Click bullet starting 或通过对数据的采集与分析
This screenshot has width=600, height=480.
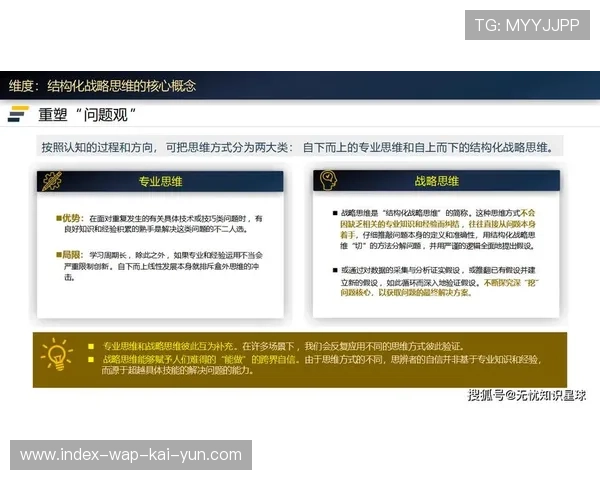(440, 281)
